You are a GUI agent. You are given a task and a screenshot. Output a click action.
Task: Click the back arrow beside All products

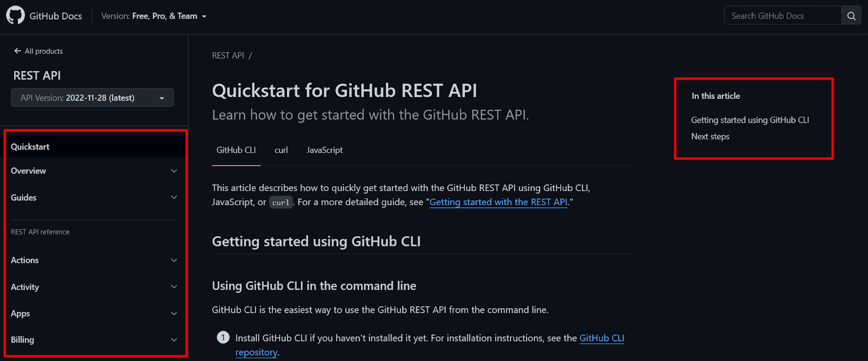(17, 51)
